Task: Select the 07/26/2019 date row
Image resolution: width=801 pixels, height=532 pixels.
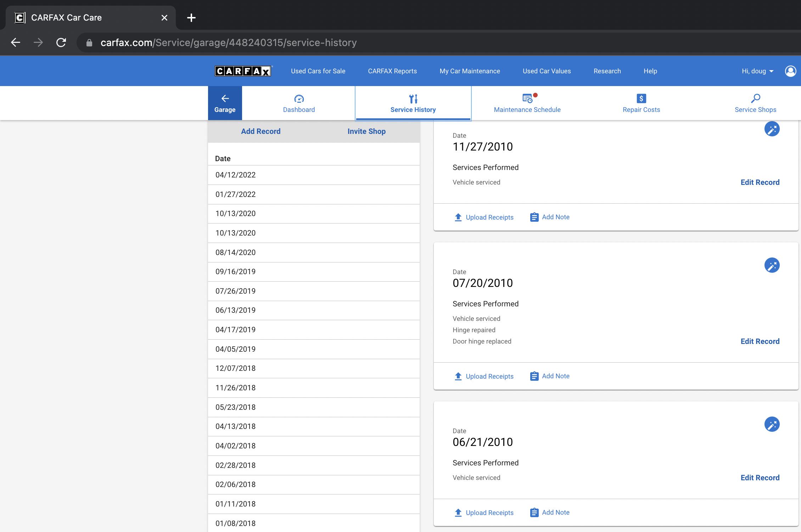Action: [x=314, y=291]
